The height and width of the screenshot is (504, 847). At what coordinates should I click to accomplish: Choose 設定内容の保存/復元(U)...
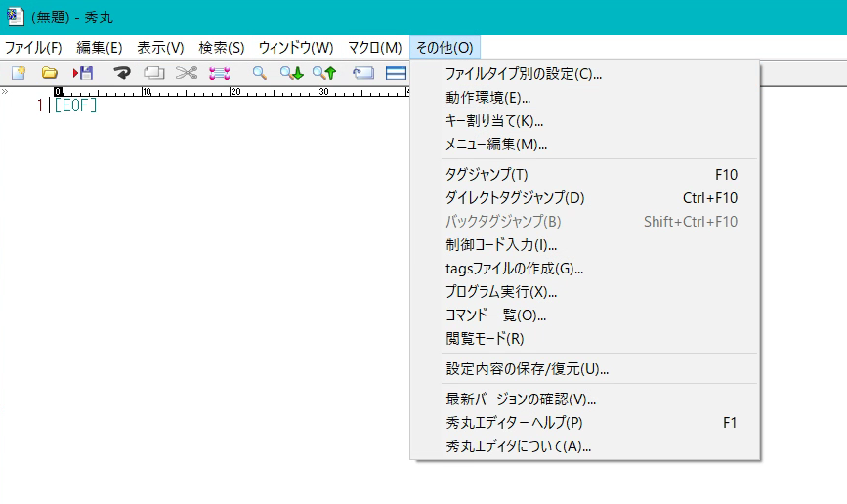point(585,369)
